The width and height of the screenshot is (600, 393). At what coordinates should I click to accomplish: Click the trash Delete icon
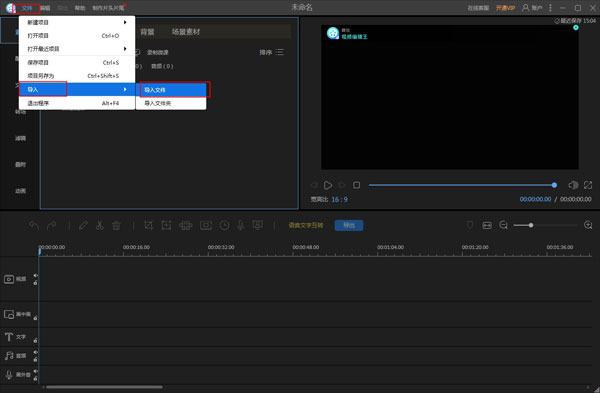pyautogui.click(x=116, y=225)
